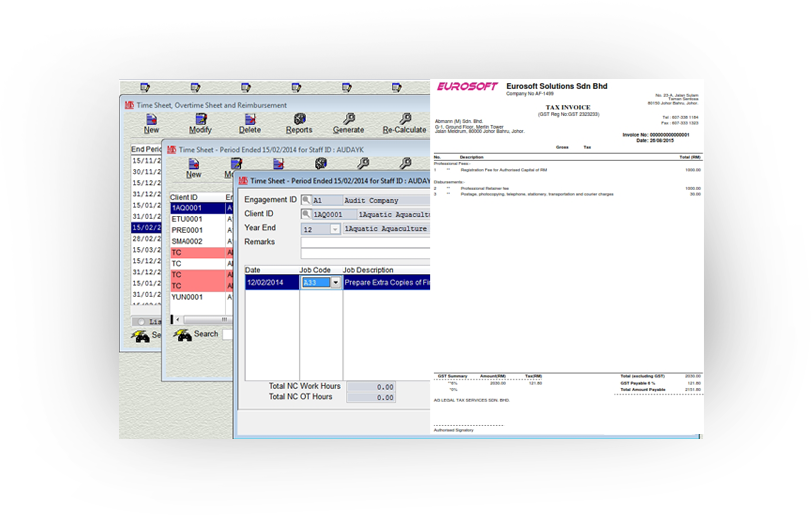Click the Engagement ID field containing A1
This screenshot has width=811, height=515.
[327, 200]
